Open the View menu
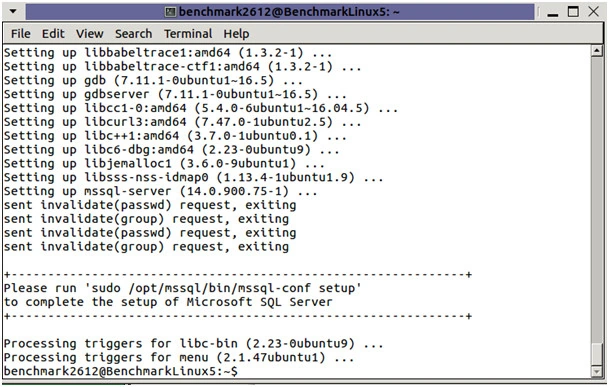The image size is (609, 387). [90, 34]
